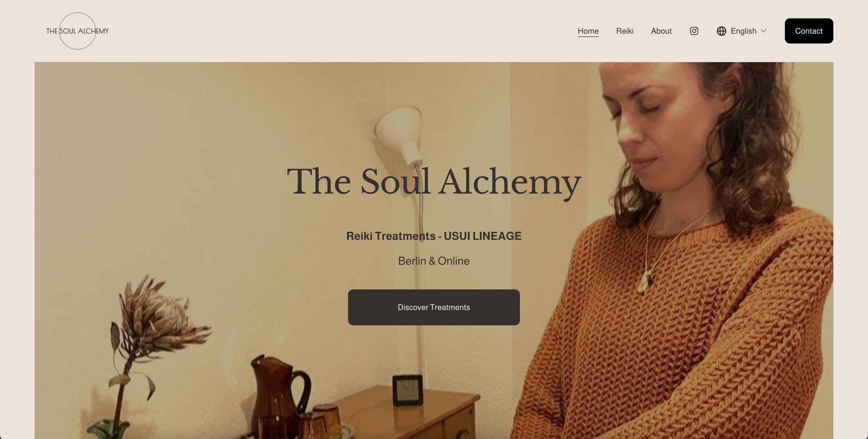Click The Soul Alchemy circle logo
Viewport: 868px width, 439px height.
(x=77, y=31)
